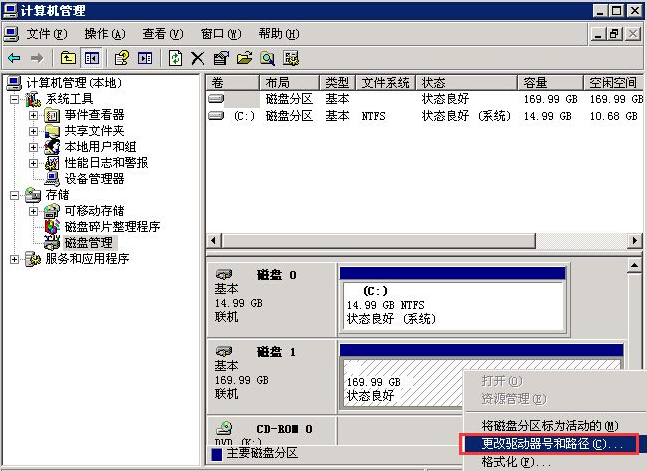Click the Delete X toolbar icon
Screen dimensions: 647x471
click(198, 58)
